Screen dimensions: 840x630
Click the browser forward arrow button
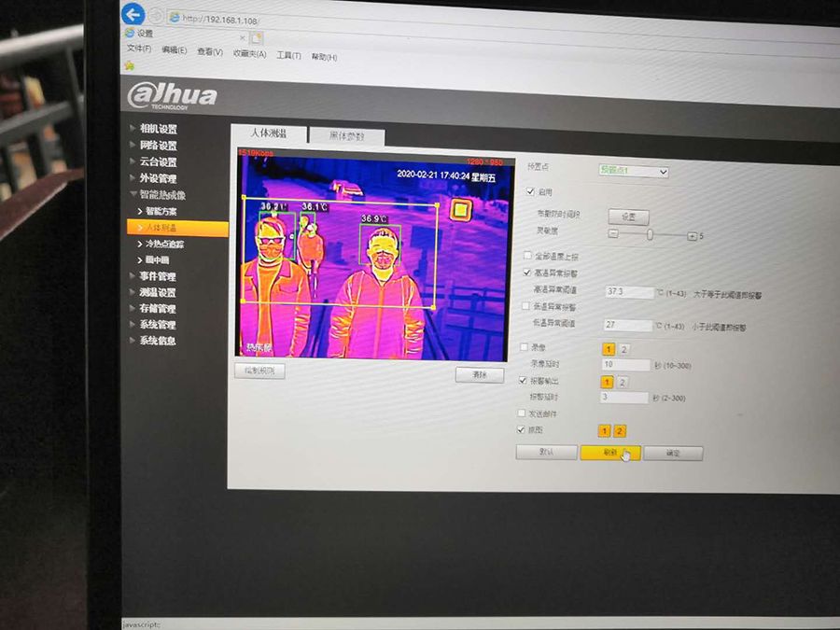[x=156, y=17]
